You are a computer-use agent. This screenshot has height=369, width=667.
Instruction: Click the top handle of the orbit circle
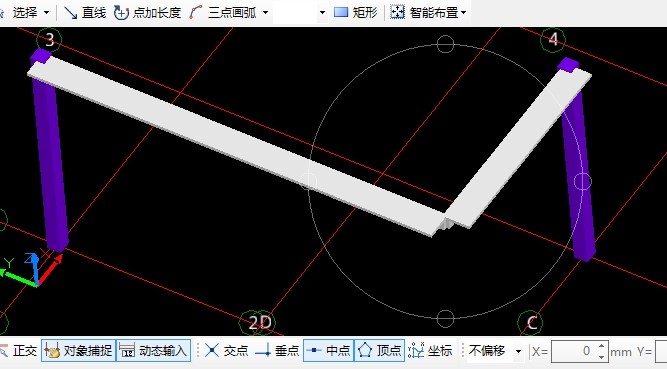pyautogui.click(x=445, y=44)
